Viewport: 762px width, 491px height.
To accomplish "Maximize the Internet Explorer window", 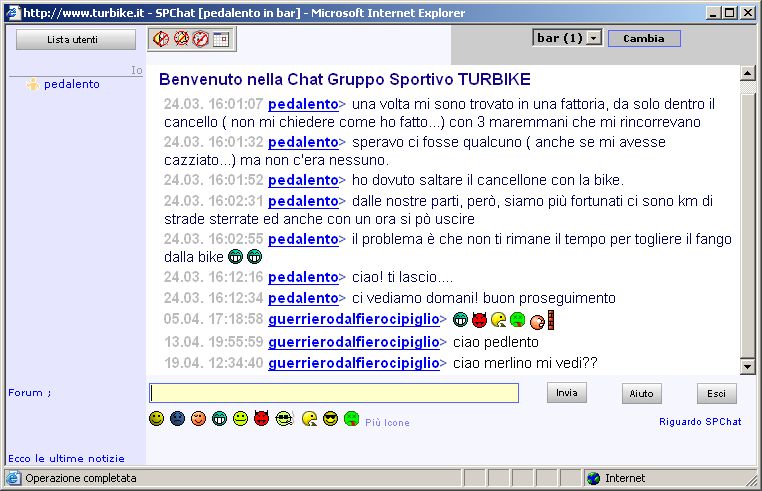I will [730, 13].
